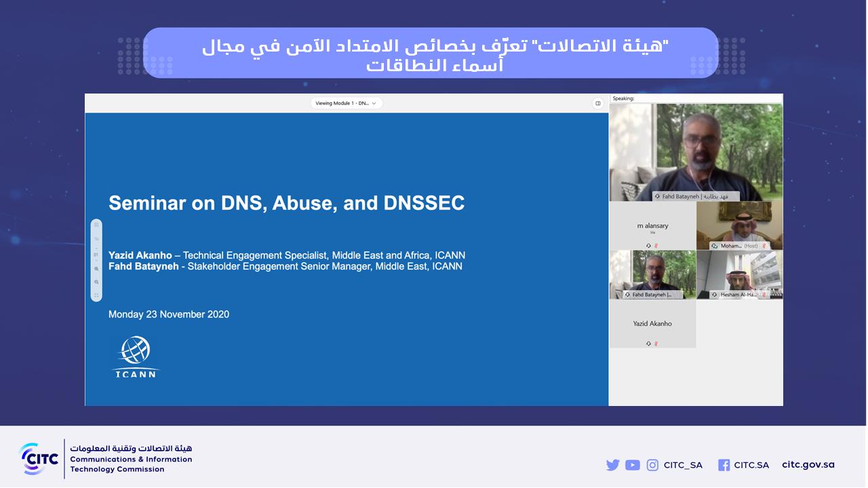Zoom in on the shared slide
868x488 pixels.
click(x=96, y=269)
